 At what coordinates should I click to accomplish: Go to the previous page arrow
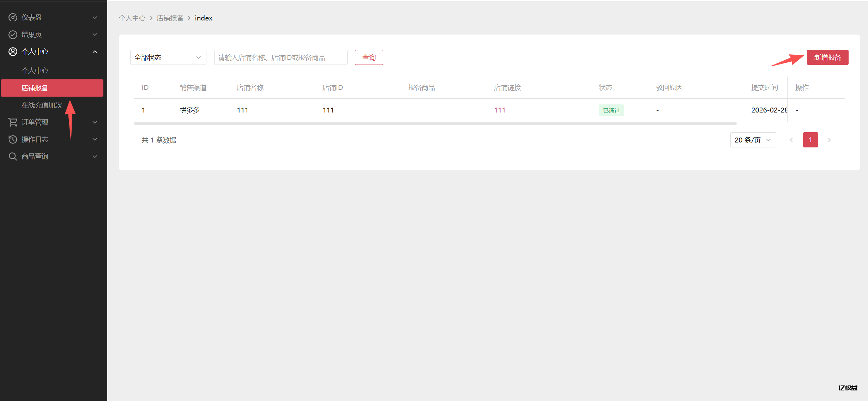(x=791, y=140)
